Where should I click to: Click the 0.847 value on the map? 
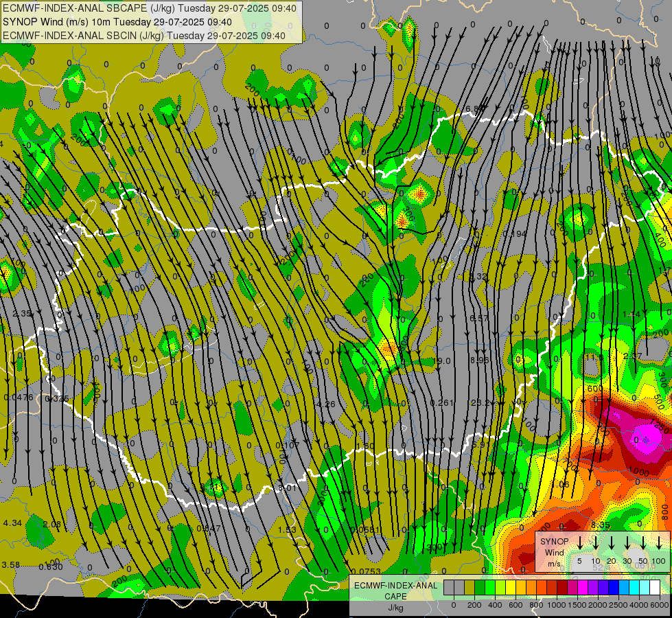(209, 528)
